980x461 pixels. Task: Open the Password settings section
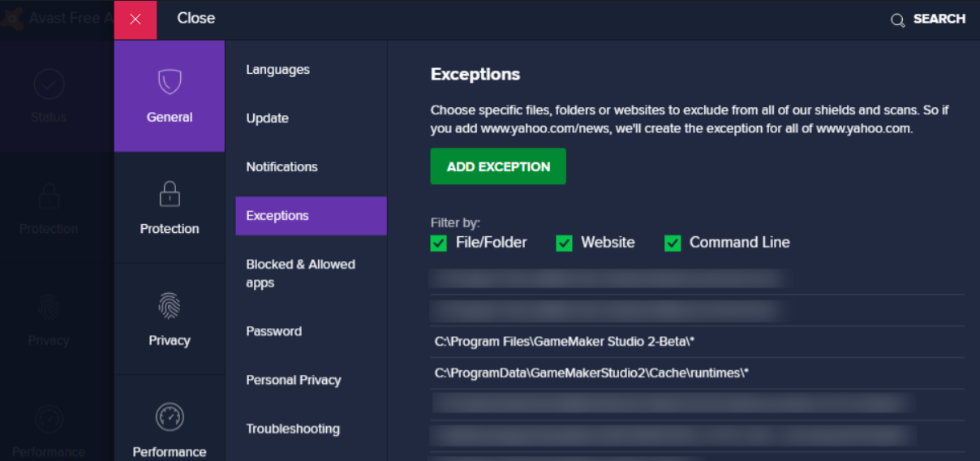point(273,331)
